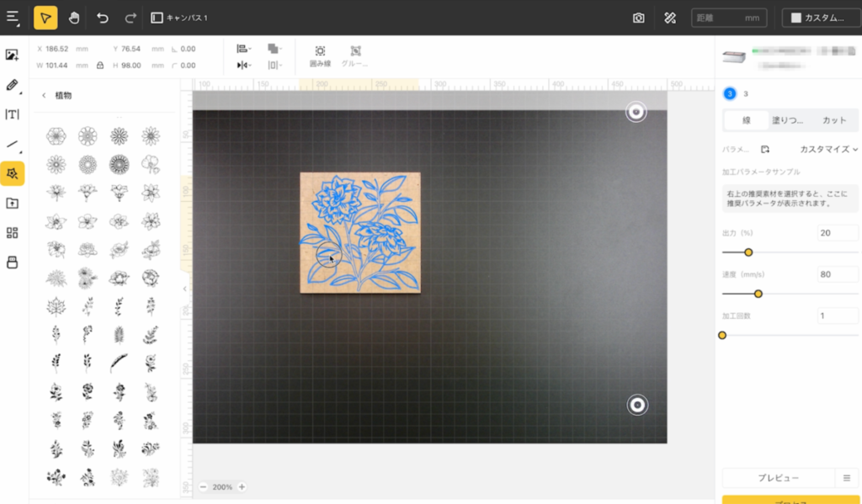Click the insert image sidebar icon
Viewport: 862px width, 504px height.
coord(12,55)
